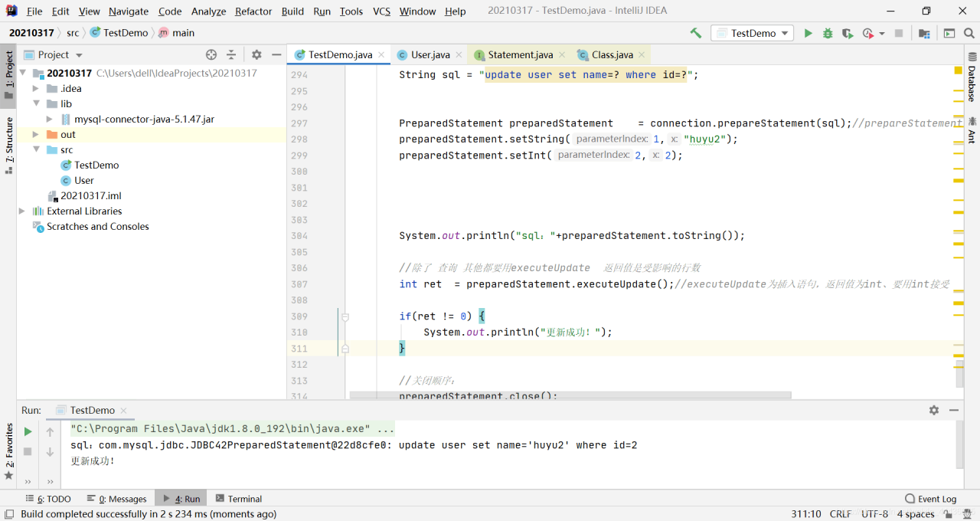Open the Terminal tool window
Image resolution: width=980 pixels, height=521 pixels.
pyautogui.click(x=239, y=499)
